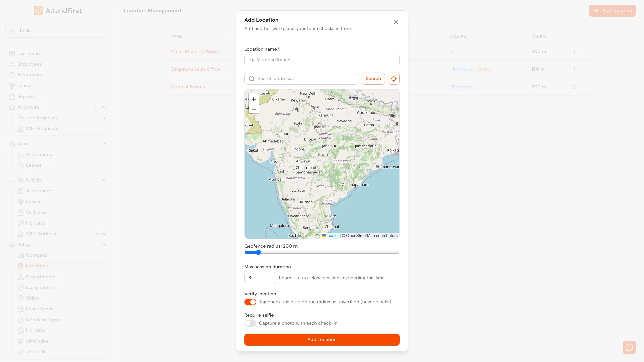
Task: Click the Employees sidebar icon
Action: tap(12, 64)
